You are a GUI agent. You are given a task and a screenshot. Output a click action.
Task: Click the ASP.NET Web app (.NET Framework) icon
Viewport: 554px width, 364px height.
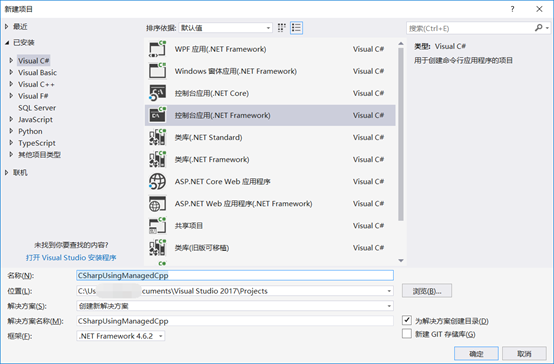(x=157, y=204)
